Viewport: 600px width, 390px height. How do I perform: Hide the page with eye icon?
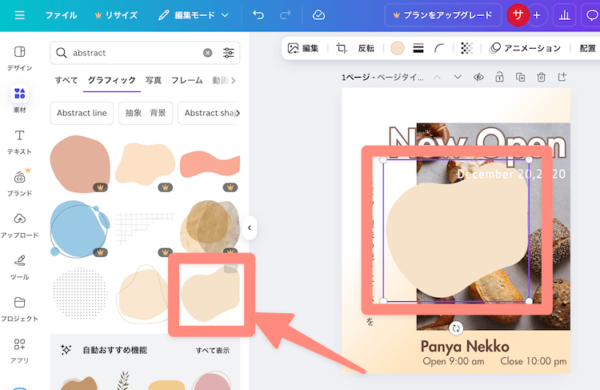[478, 77]
